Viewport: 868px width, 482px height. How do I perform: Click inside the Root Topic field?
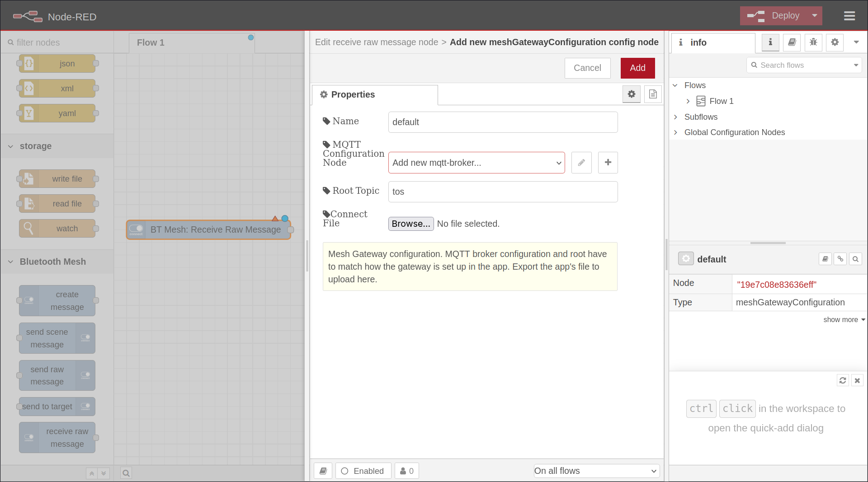(502, 192)
